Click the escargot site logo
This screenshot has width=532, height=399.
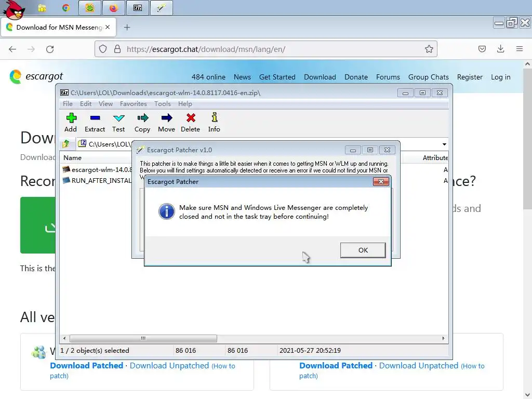[x=36, y=77]
